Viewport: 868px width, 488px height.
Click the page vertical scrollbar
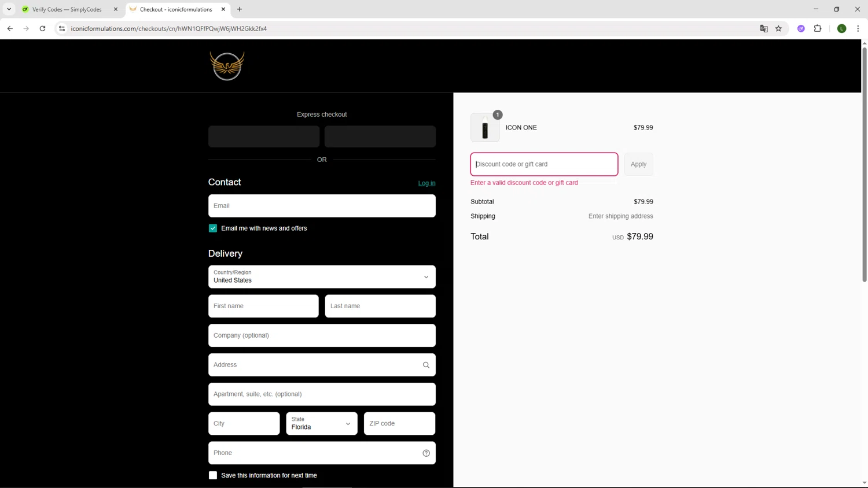865,164
